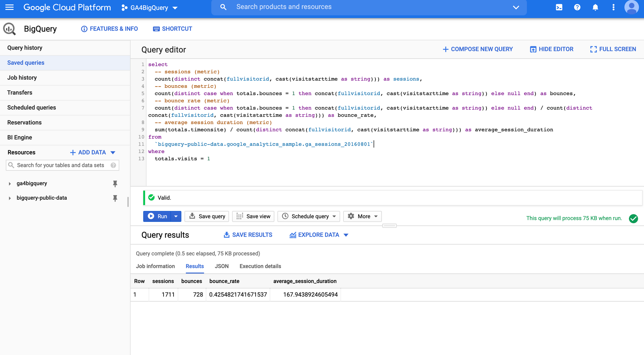Image resolution: width=644 pixels, height=355 pixels.
Task: Click the Valid status check icon
Action: [x=151, y=197]
